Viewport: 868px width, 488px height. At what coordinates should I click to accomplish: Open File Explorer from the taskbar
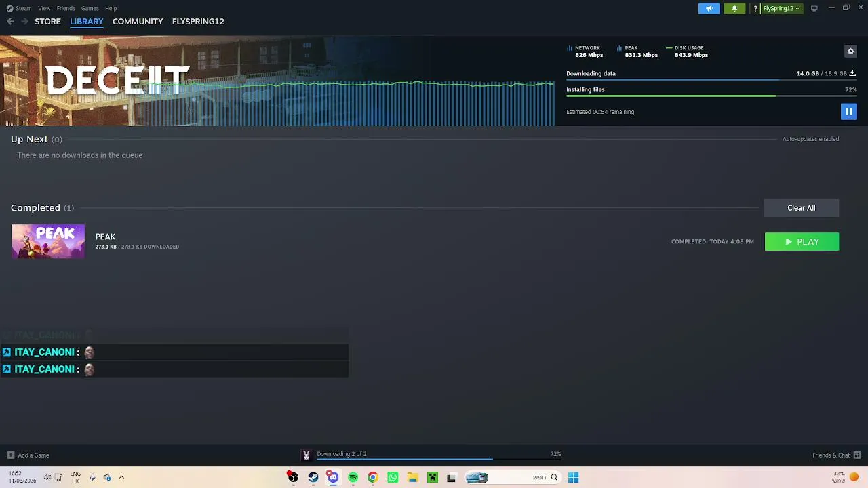[412, 477]
